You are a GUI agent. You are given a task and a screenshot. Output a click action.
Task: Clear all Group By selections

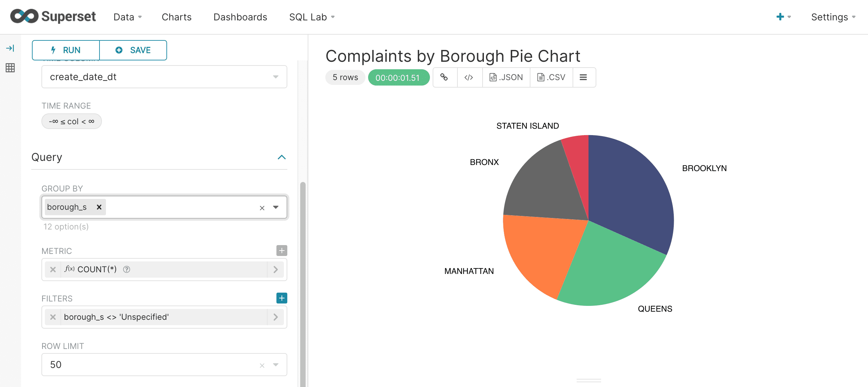tap(262, 208)
